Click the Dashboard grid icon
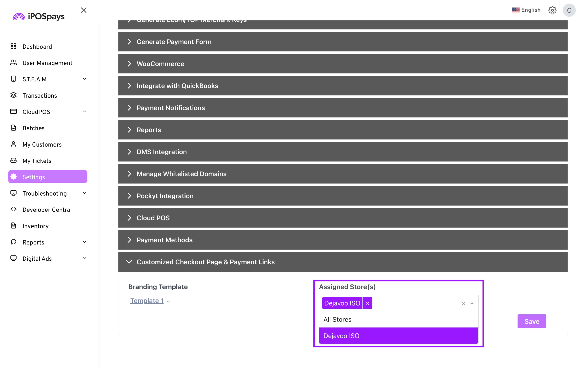Viewport: 588px width, 367px height. (x=14, y=46)
